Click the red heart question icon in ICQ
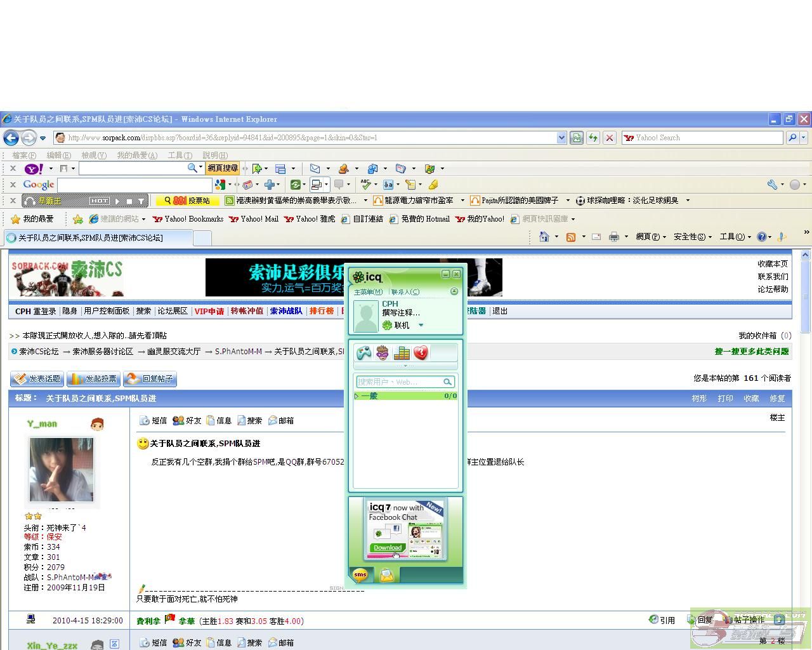Screen dimensions: 812x650 tap(421, 353)
